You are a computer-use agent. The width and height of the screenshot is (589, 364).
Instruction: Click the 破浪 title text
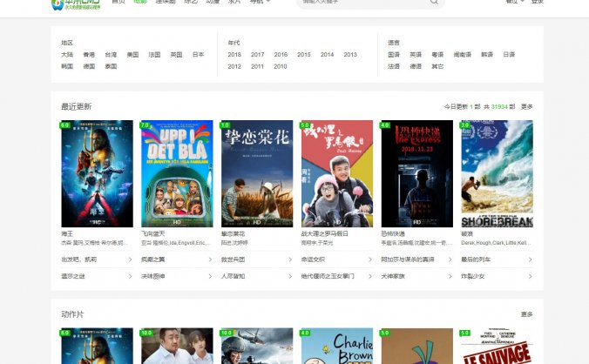click(467, 233)
